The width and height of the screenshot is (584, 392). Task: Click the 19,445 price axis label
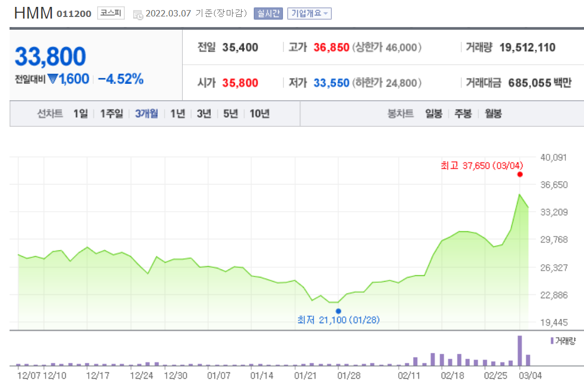click(554, 323)
